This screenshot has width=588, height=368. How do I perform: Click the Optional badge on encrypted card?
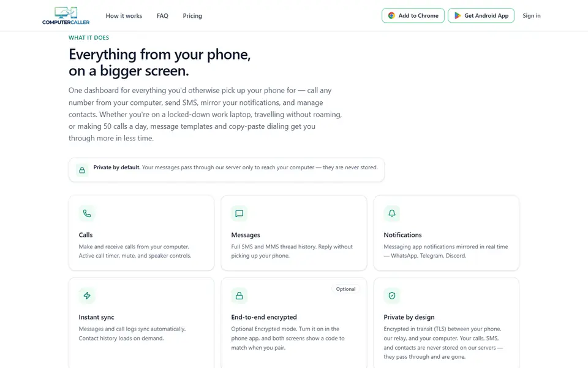click(x=345, y=289)
